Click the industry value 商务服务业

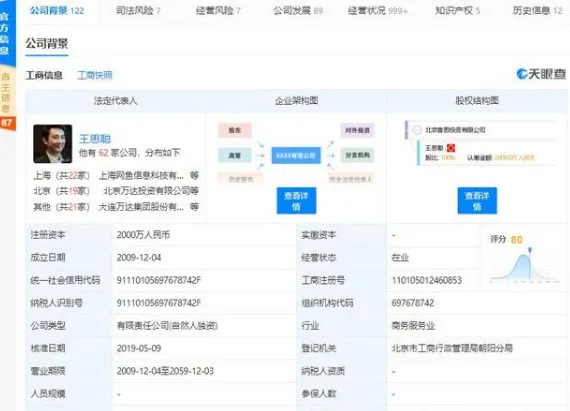click(413, 326)
